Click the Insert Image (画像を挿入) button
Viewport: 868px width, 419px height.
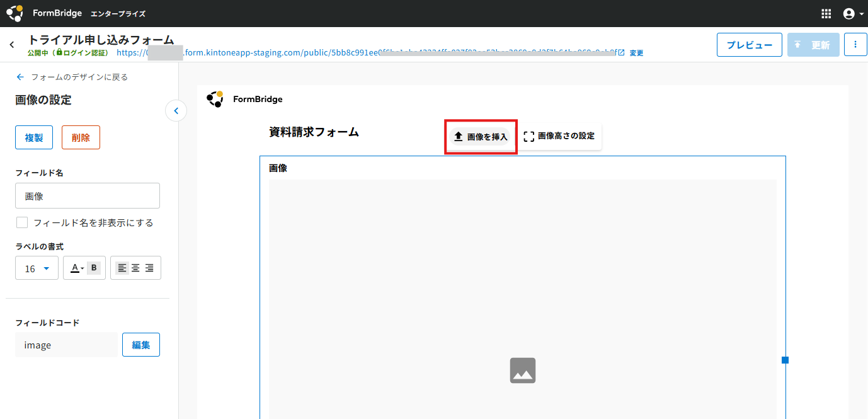tap(480, 137)
